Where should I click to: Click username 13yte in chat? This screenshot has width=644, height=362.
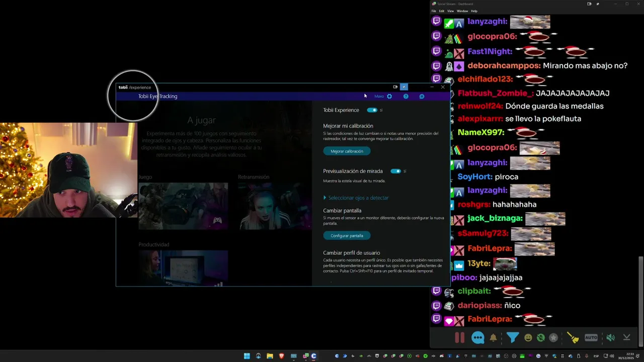(479, 263)
